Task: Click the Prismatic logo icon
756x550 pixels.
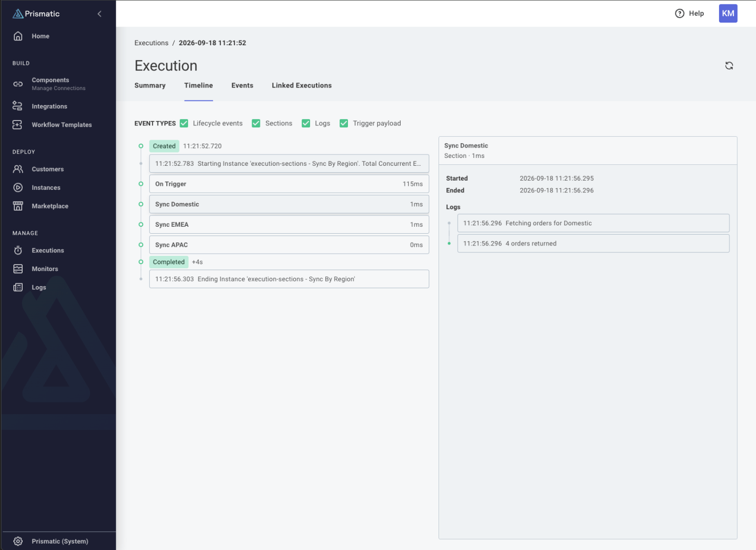Action: click(x=18, y=14)
